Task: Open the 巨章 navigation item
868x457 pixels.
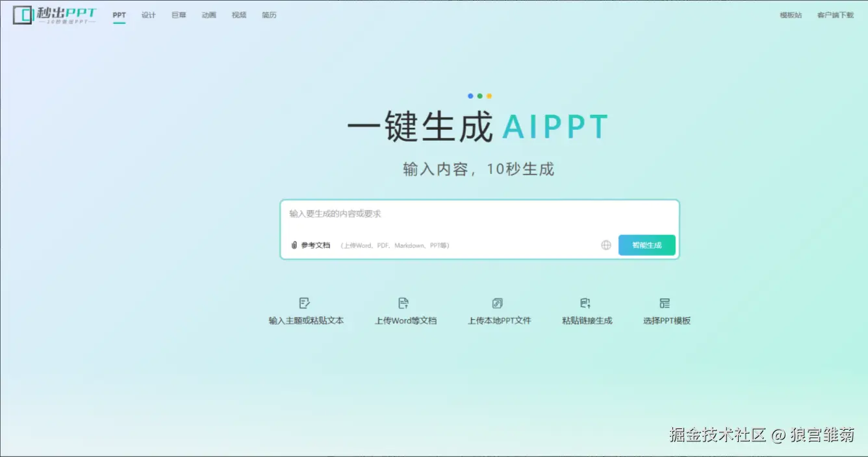Action: click(x=178, y=15)
